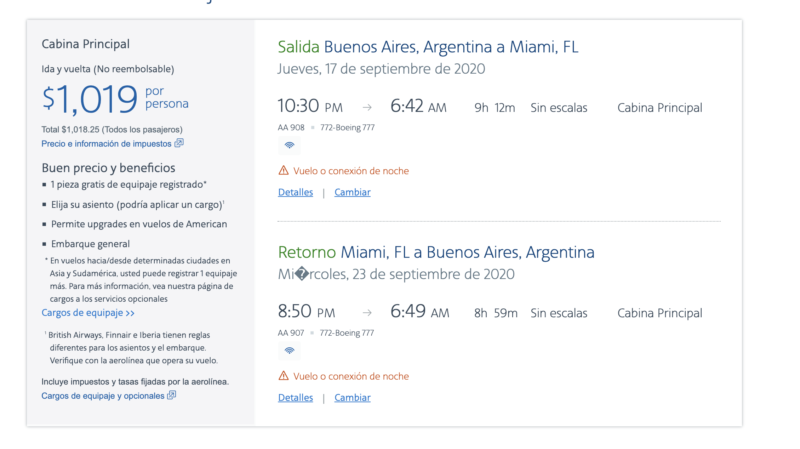Click the night flight warning icon under Salida
Viewport: 800px width, 449px height.
pos(284,171)
